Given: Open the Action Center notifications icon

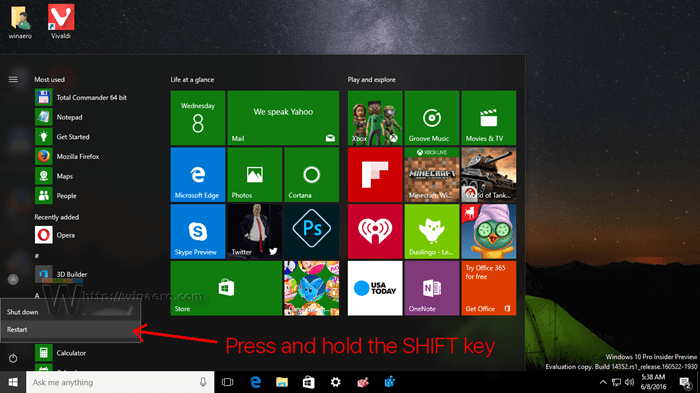Looking at the screenshot, I should point(685,382).
